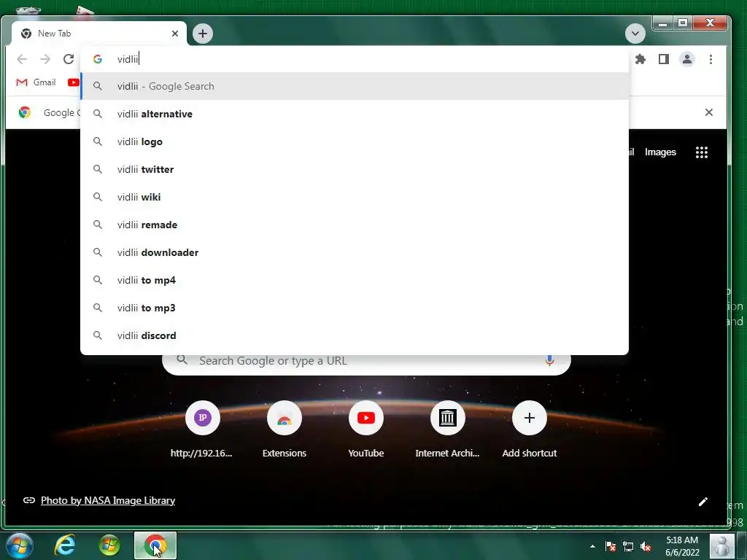Open the 'Photo by NASA Image Library' link

tap(108, 500)
